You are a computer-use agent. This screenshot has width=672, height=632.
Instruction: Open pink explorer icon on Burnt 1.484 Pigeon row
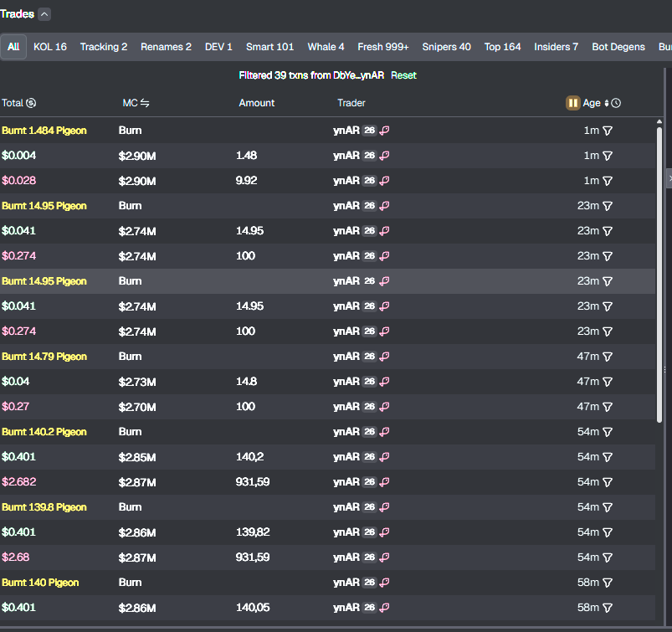[384, 131]
